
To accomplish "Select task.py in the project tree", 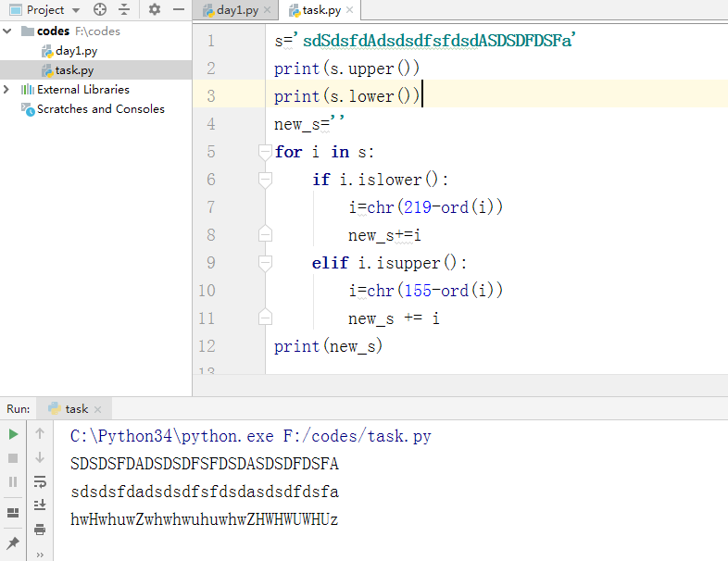I will point(74,70).
